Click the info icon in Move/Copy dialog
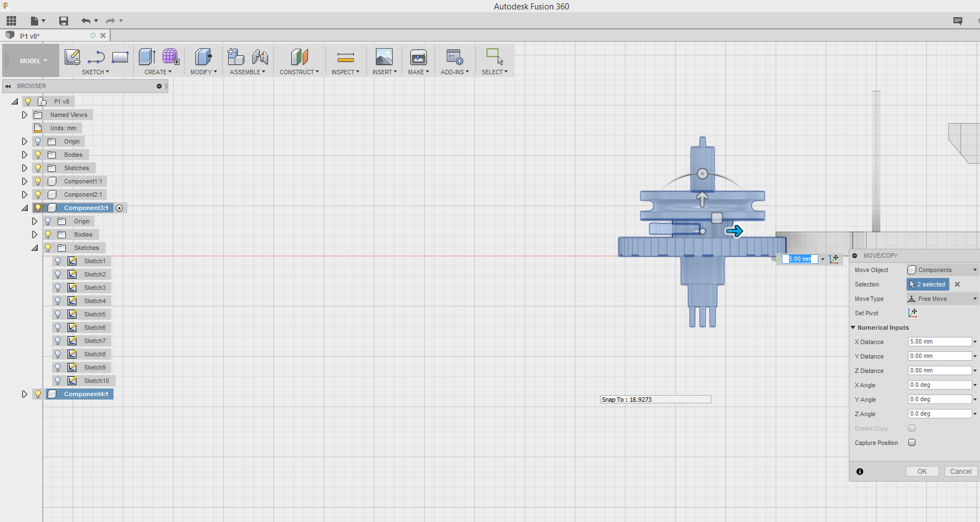980x522 pixels. [x=860, y=472]
